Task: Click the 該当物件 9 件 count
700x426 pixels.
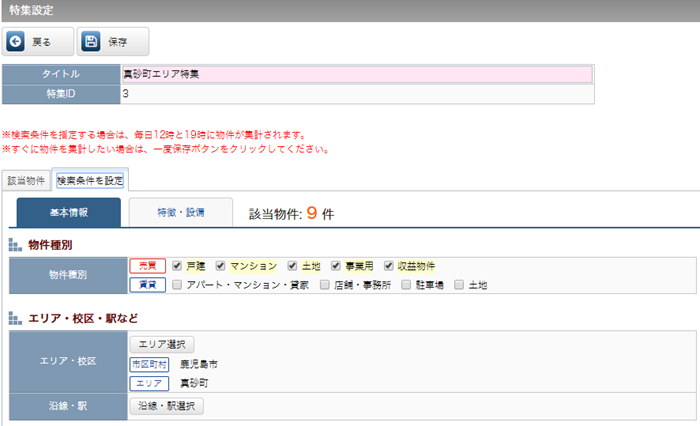Action: (x=292, y=213)
